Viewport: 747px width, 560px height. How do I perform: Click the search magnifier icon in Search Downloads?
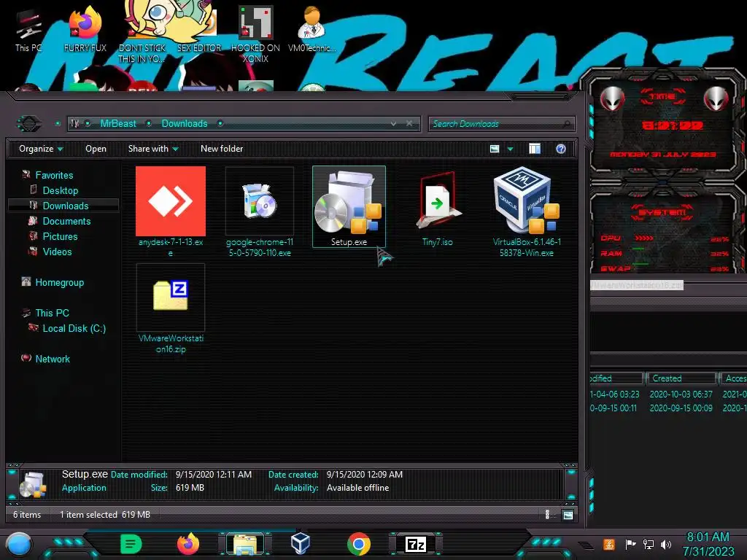click(x=566, y=124)
